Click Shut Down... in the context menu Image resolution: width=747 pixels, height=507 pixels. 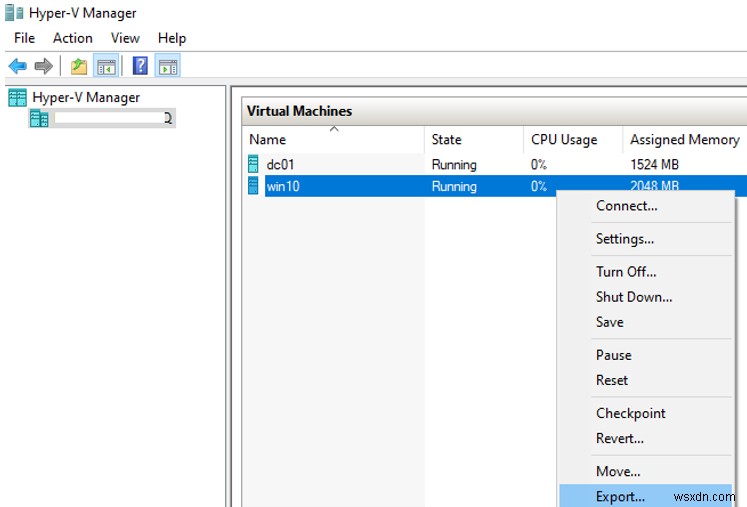click(634, 297)
